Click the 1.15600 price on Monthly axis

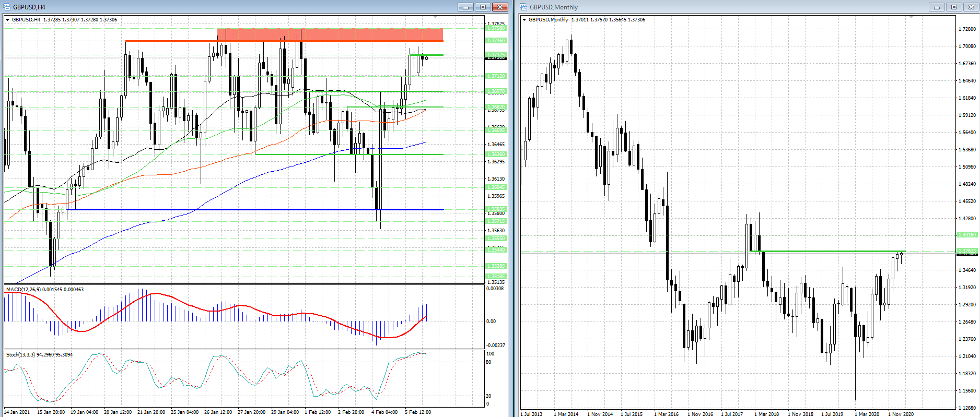(967, 390)
